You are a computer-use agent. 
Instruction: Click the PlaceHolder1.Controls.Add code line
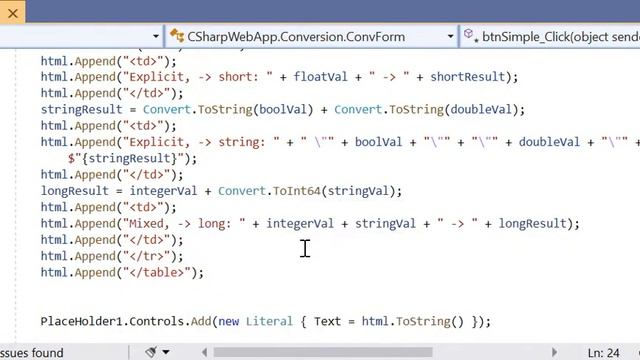pos(265,322)
